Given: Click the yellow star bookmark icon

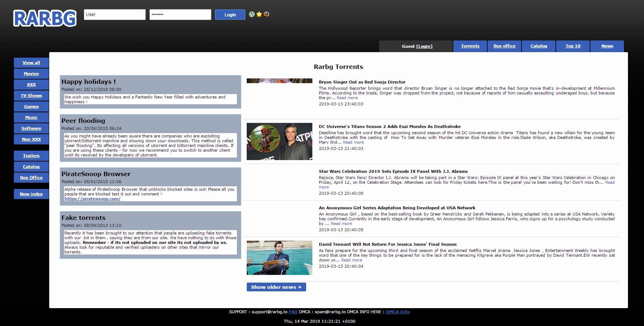Looking at the screenshot, I should coord(259,14).
